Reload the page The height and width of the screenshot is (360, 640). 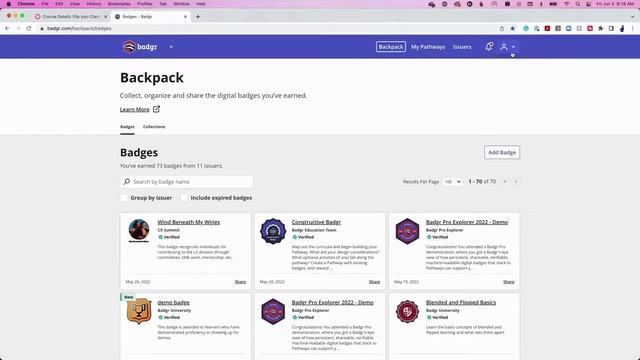click(x=29, y=28)
